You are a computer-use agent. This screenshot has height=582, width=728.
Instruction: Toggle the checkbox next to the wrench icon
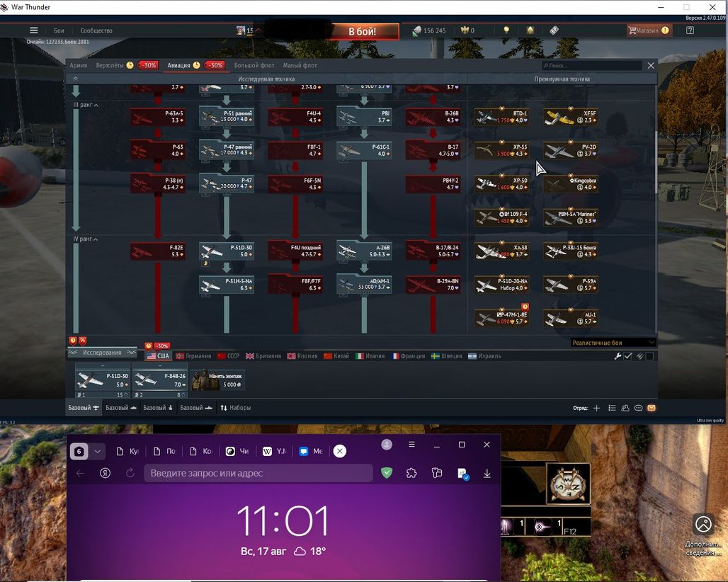[x=627, y=356]
